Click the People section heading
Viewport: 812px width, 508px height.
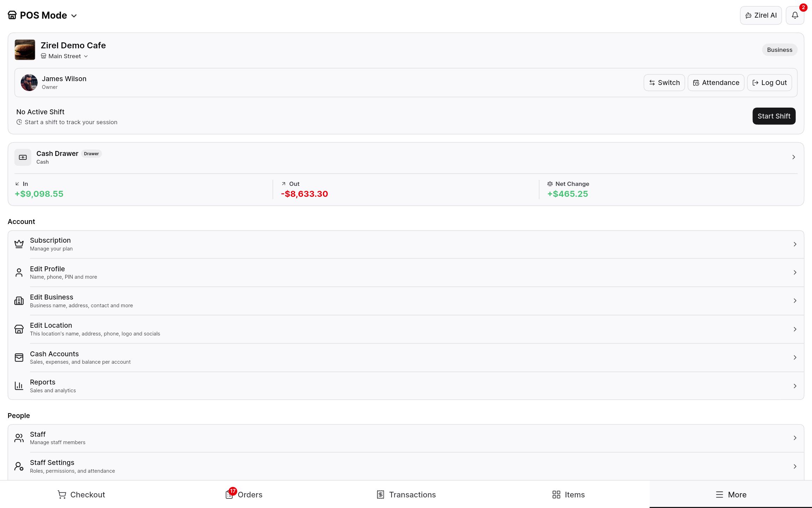pos(19,416)
